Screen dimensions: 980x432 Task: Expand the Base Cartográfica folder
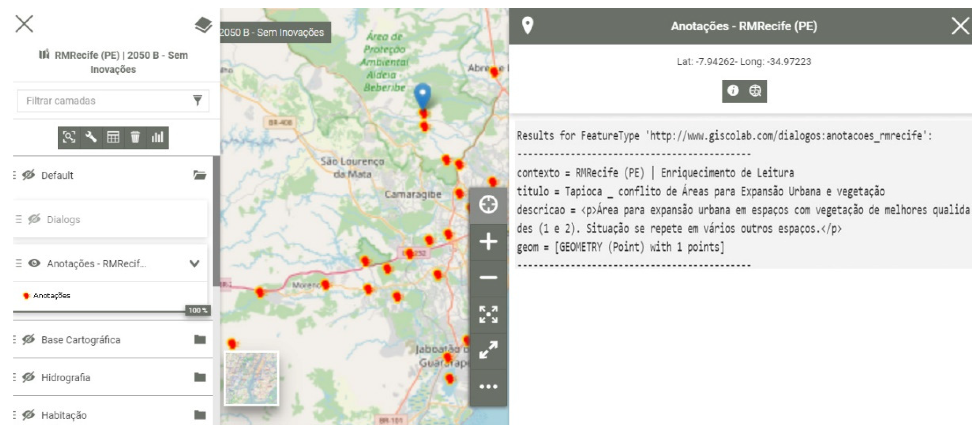tap(200, 339)
